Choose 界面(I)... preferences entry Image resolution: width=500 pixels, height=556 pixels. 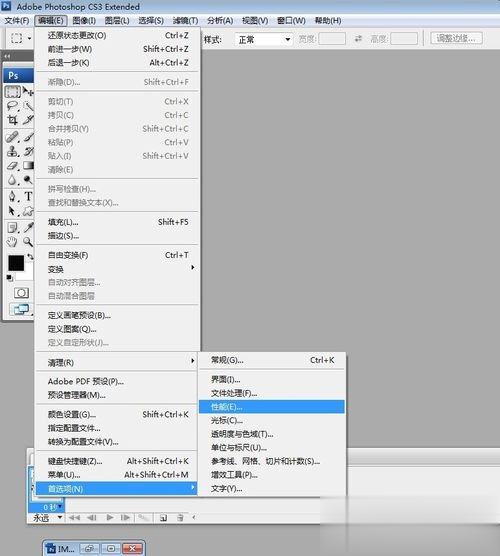point(272,379)
